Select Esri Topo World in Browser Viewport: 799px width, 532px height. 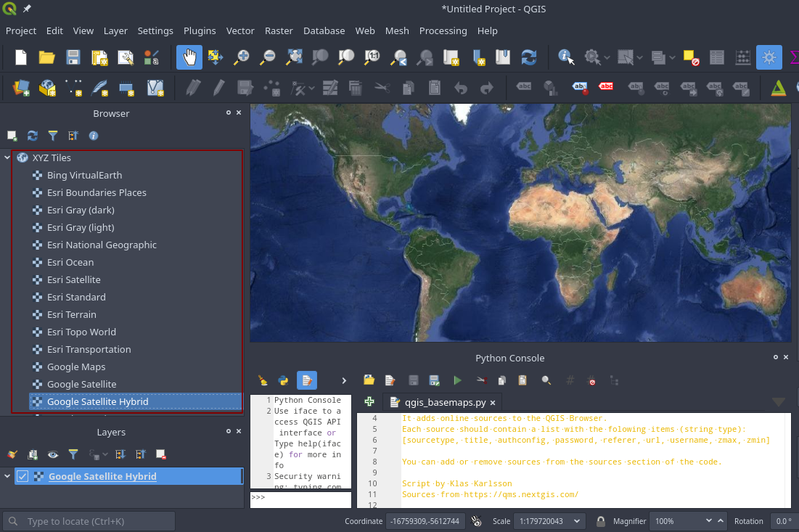pyautogui.click(x=81, y=332)
